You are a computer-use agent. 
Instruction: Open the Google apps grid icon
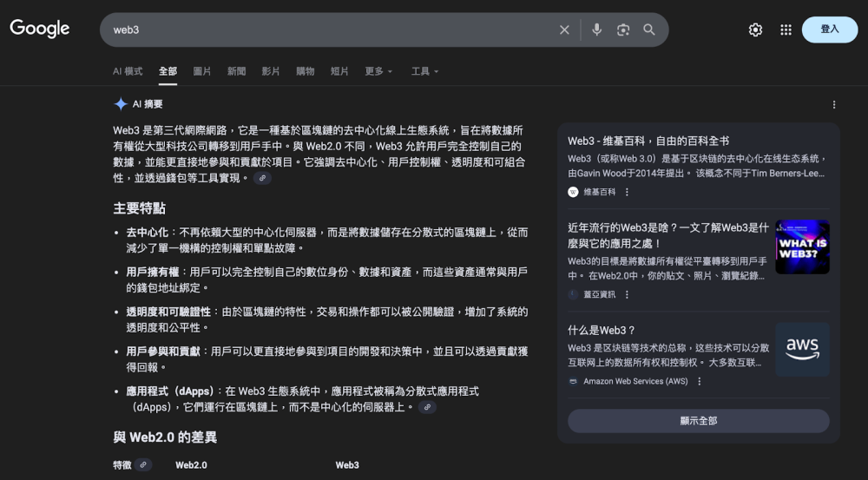pos(786,30)
